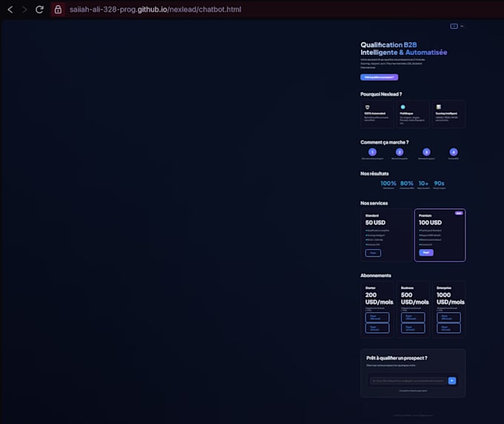The height and width of the screenshot is (424, 504).
Task: Pay for the Premium 100 USD plan
Action: 426,253
